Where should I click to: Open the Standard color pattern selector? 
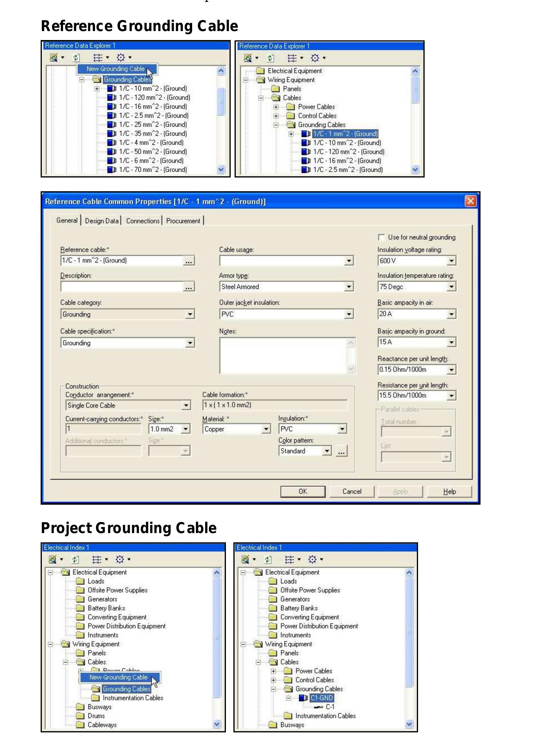(x=326, y=451)
